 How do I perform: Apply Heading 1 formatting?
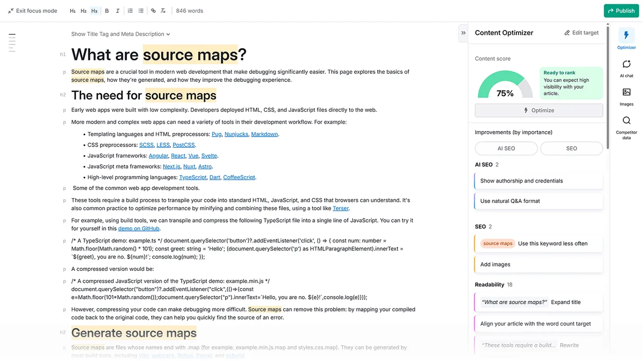point(73,11)
